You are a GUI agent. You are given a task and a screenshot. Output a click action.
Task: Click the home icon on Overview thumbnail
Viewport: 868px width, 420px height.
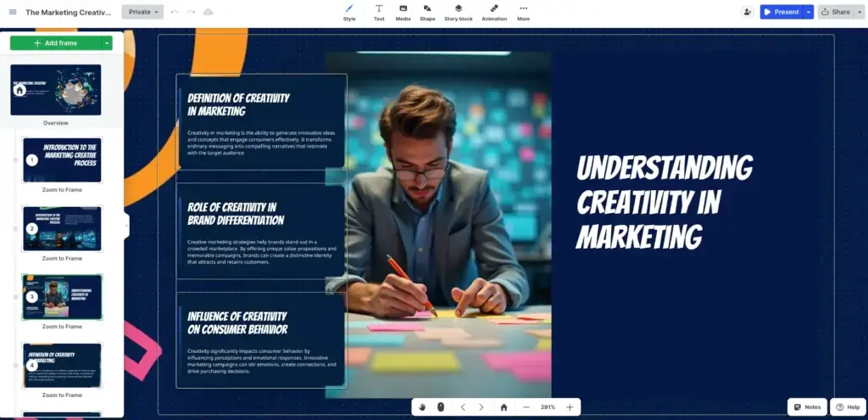tap(20, 90)
